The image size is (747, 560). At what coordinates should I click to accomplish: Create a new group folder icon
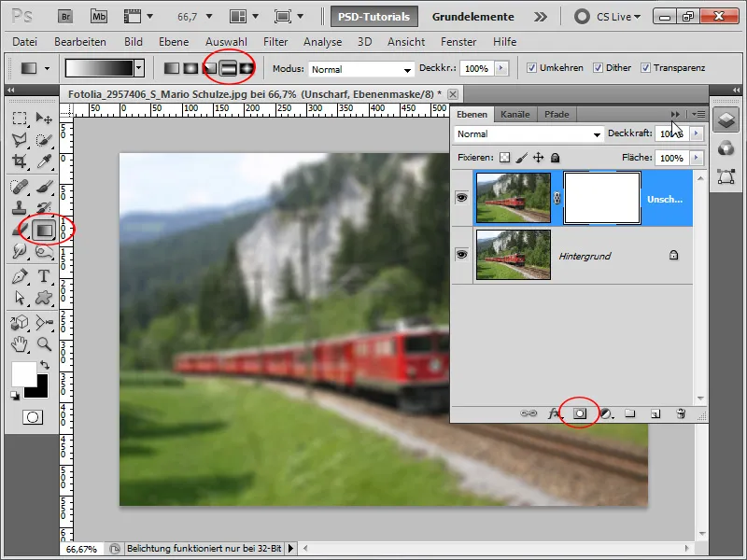[x=630, y=413]
